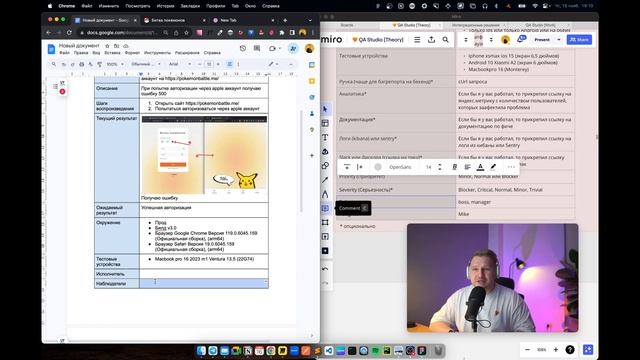
Task: Expand Miro Present options arrow
Action: point(559,40)
